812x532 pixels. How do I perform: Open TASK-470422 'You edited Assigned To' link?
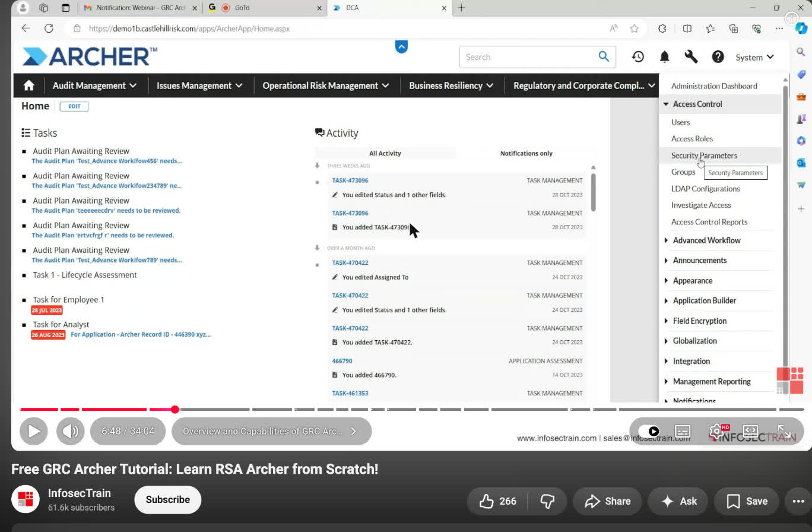point(350,262)
